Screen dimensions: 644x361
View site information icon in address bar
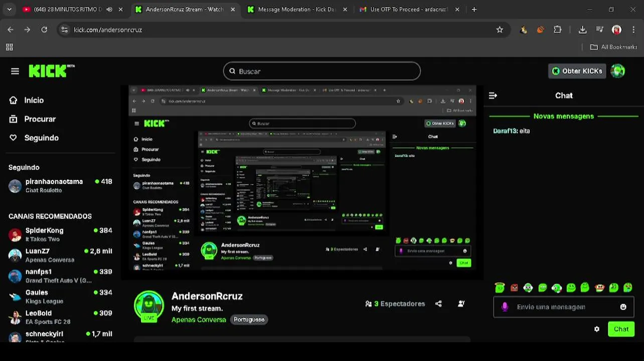[64, 30]
